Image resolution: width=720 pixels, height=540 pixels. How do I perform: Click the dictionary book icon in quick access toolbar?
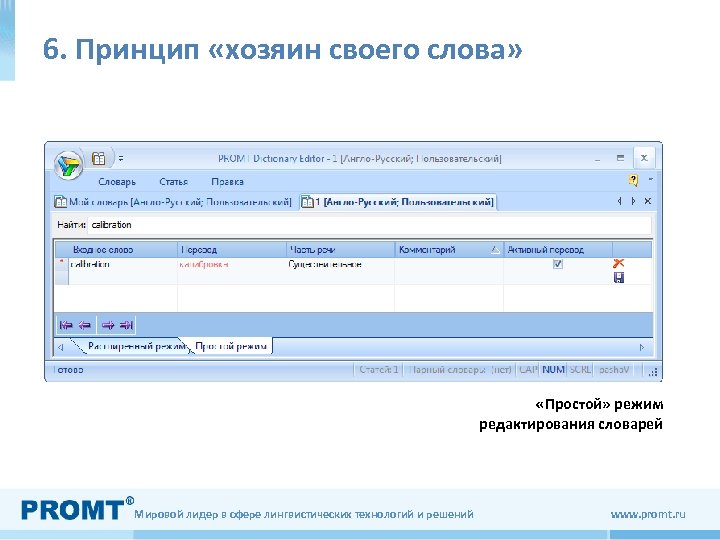[x=99, y=158]
